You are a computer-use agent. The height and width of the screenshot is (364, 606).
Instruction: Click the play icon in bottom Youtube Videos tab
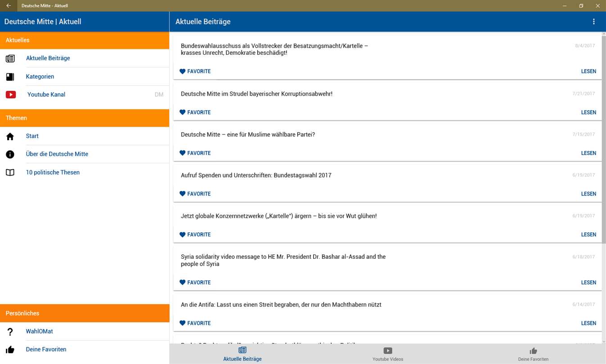[x=388, y=351]
